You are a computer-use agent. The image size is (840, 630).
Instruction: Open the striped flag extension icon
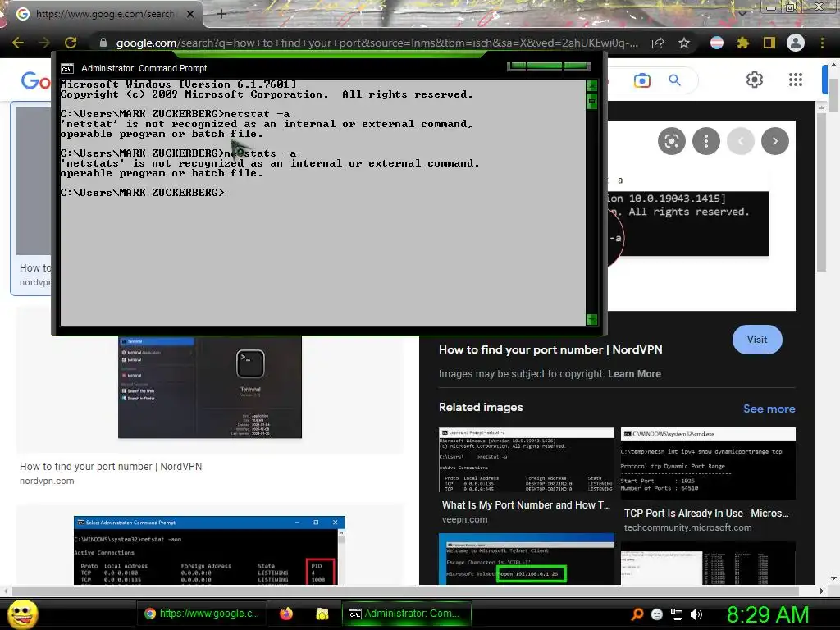(717, 43)
